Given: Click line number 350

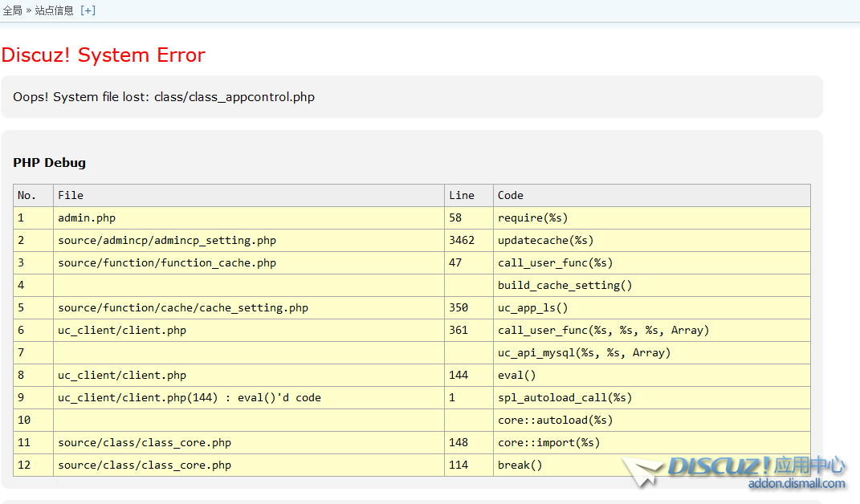Looking at the screenshot, I should pos(469,307).
